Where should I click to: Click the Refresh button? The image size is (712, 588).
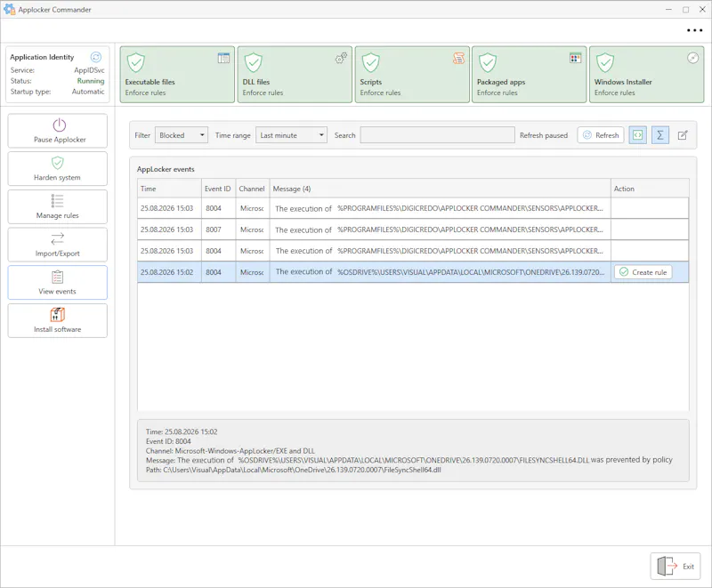[601, 135]
